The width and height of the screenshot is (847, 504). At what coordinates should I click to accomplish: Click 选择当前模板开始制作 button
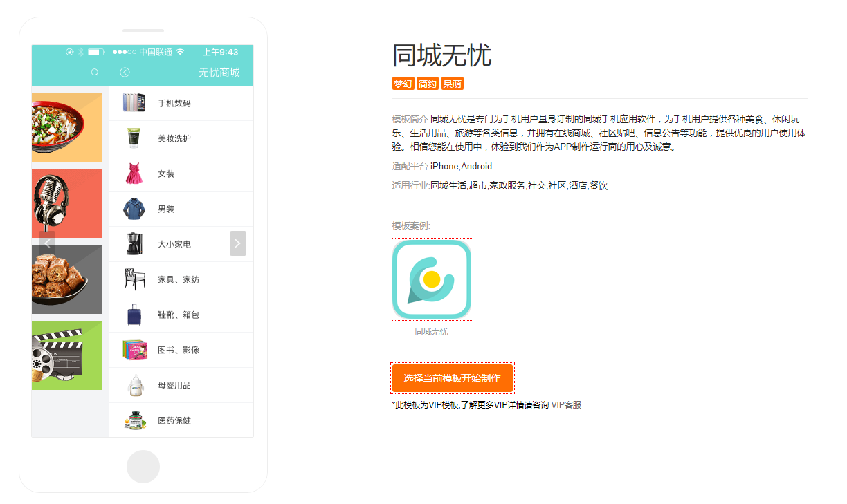click(452, 378)
